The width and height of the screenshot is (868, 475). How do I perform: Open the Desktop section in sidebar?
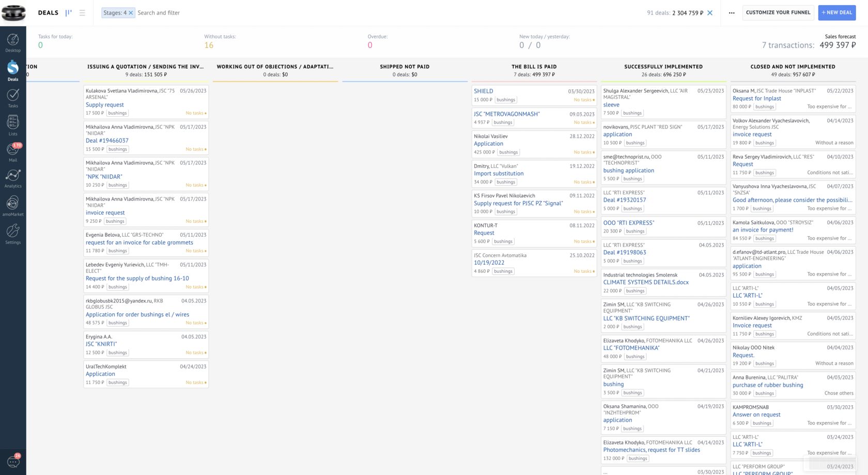click(x=13, y=43)
